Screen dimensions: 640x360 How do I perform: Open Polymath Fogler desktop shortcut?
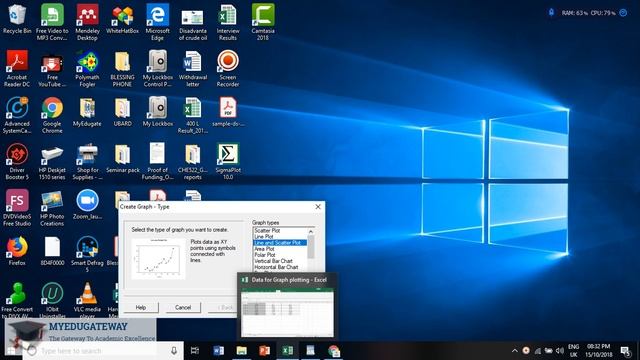click(x=87, y=69)
